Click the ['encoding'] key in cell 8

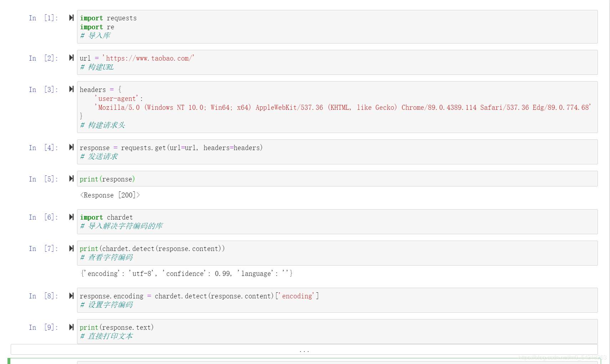(297, 296)
